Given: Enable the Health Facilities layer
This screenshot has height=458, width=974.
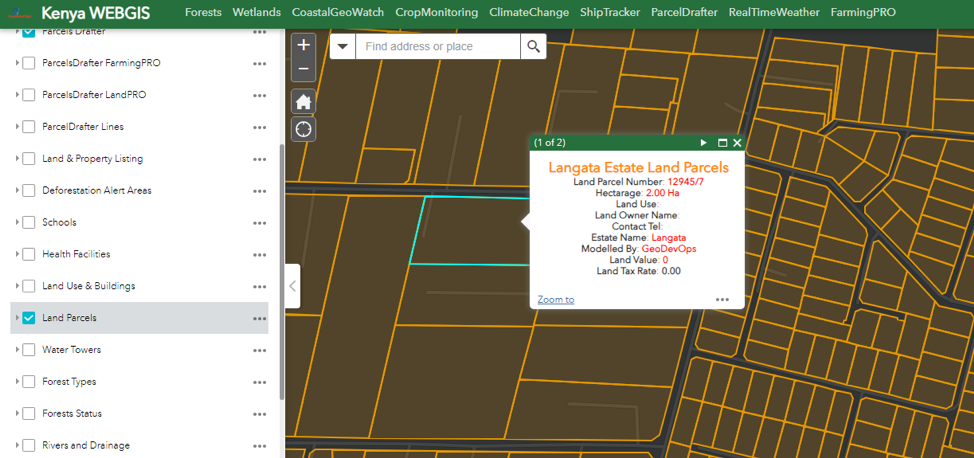Looking at the screenshot, I should (x=29, y=254).
